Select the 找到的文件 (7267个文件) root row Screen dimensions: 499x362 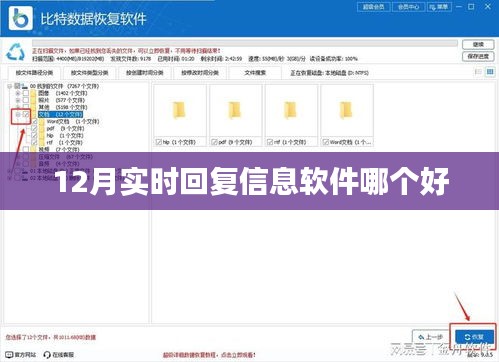(x=64, y=86)
